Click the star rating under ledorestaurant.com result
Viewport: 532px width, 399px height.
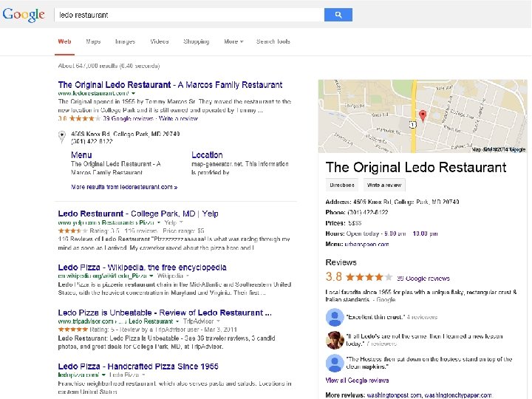point(85,118)
